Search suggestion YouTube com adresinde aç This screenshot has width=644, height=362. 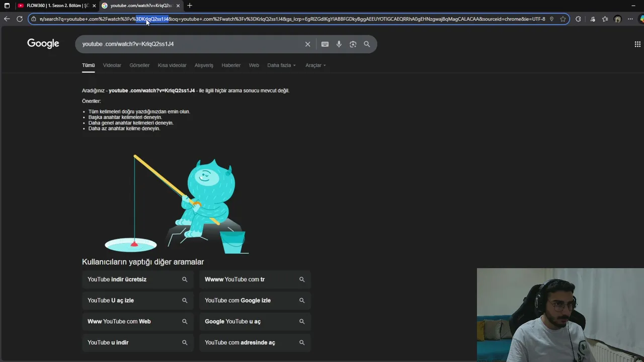(255, 343)
